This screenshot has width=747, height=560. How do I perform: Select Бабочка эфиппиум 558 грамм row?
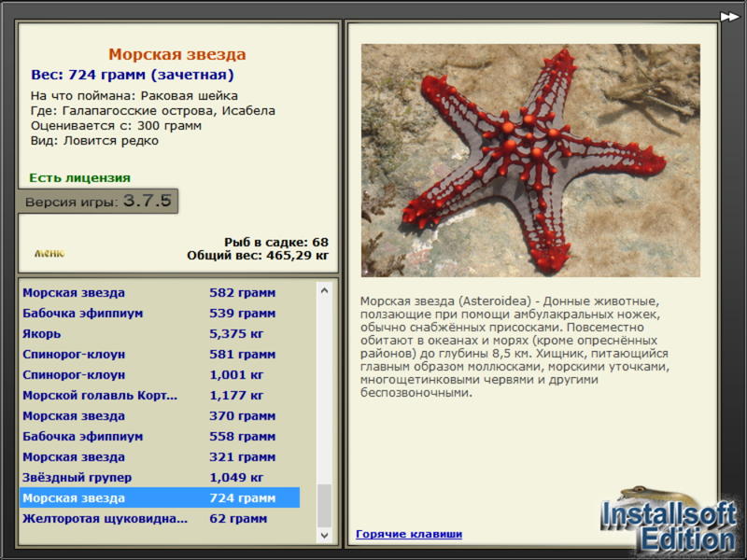coord(160,436)
